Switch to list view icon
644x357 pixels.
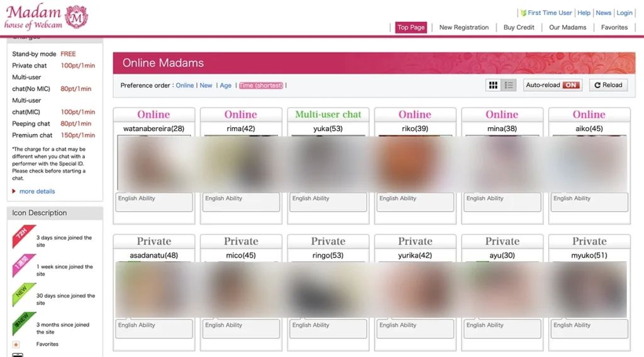pyautogui.click(x=509, y=85)
